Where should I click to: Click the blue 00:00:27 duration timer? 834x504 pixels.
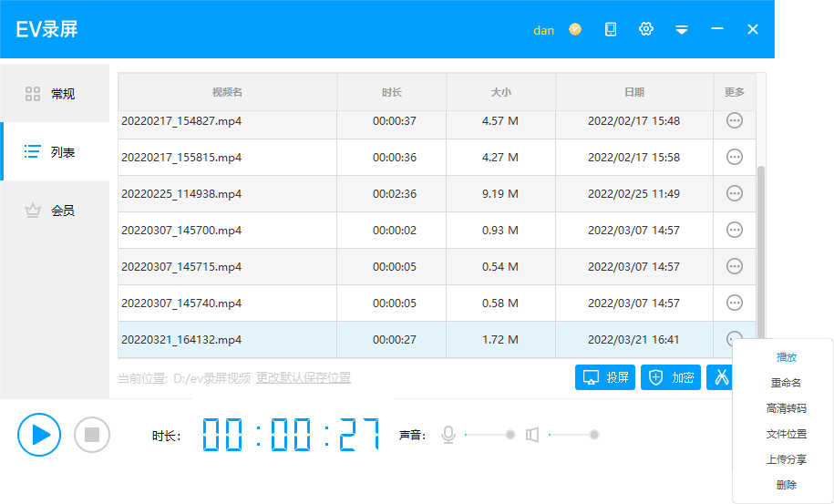pos(291,435)
